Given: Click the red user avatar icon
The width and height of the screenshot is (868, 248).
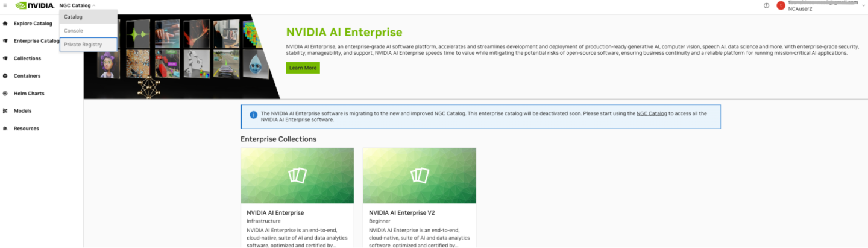Looking at the screenshot, I should coord(781,5).
